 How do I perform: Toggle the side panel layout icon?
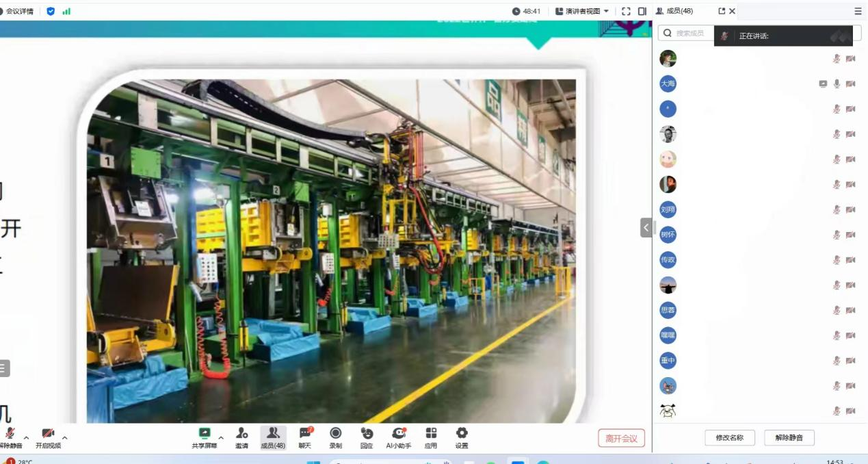[642, 11]
